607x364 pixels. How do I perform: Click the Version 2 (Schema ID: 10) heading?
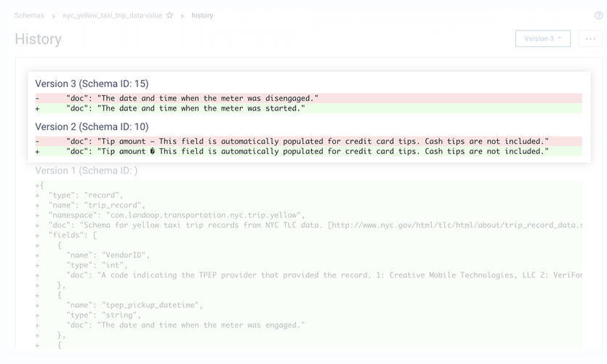(92, 127)
